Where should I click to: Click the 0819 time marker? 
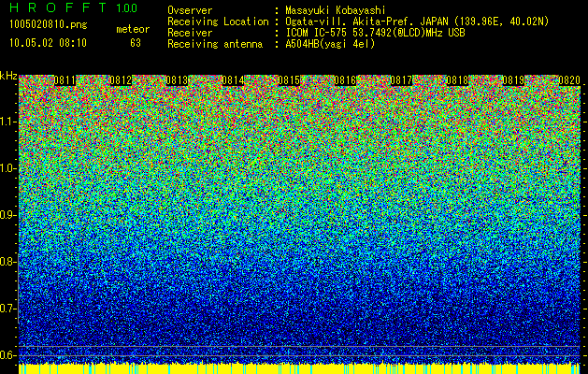513,80
